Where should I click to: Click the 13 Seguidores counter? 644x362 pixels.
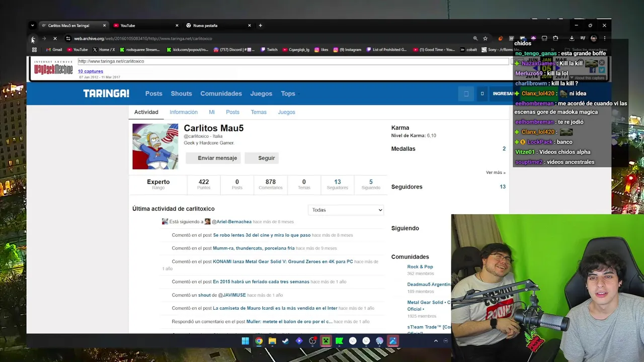click(x=337, y=184)
